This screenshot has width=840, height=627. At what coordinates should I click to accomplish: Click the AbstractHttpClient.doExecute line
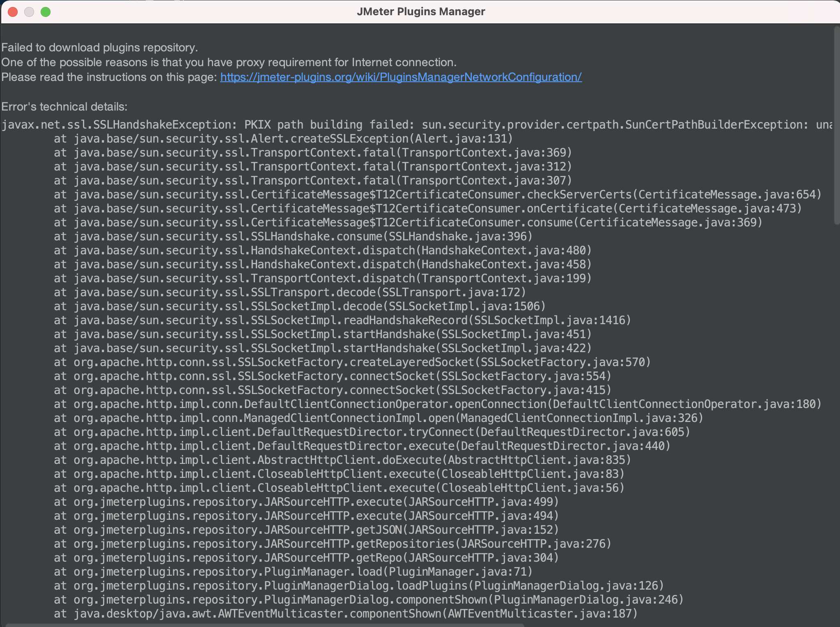coord(342,460)
